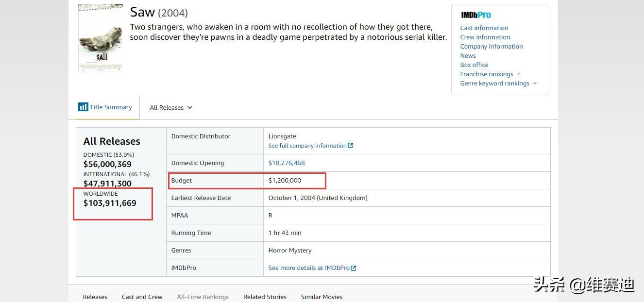Select the Related Stories tab
The height and width of the screenshot is (302, 644).
(265, 297)
